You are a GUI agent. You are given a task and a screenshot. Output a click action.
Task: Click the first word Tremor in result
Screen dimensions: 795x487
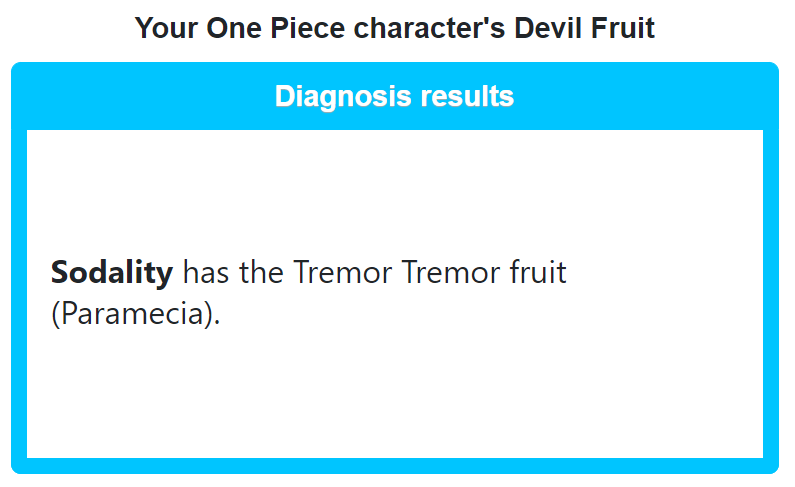(x=342, y=272)
